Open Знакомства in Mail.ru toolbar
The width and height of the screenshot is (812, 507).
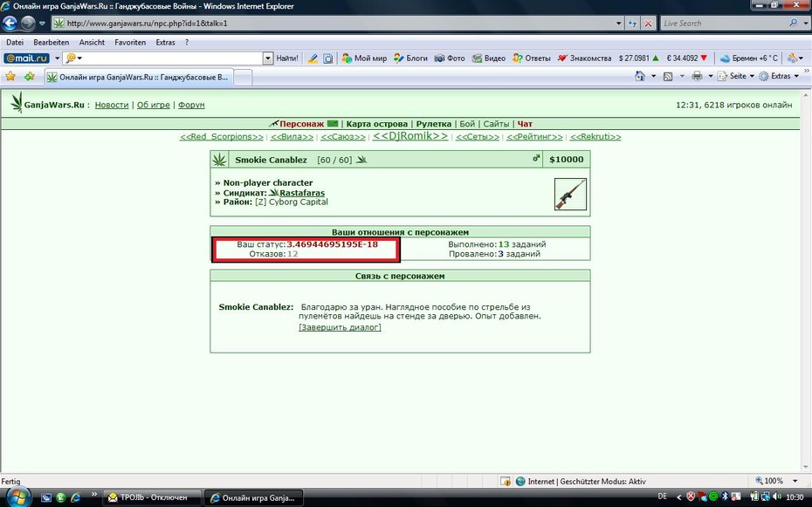click(x=584, y=58)
